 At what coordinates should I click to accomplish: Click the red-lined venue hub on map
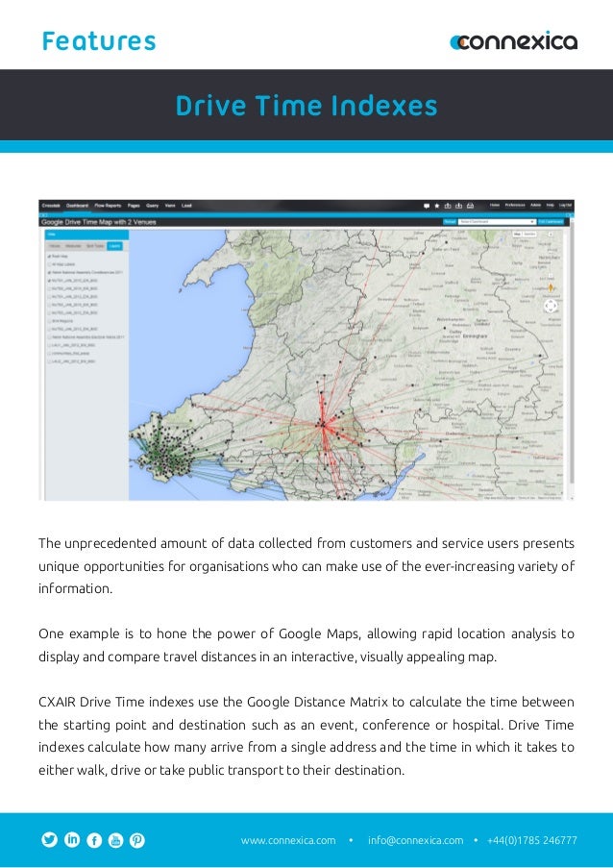(x=322, y=425)
